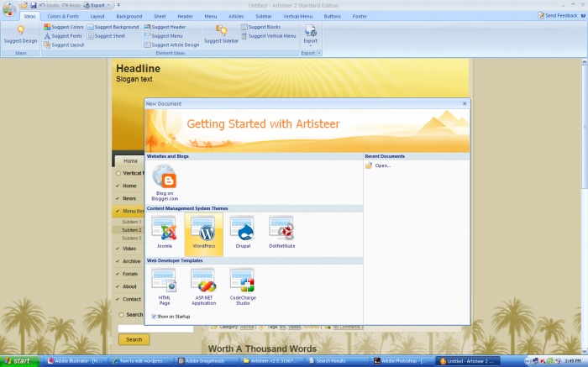Click Redo in the quick access toolbar
This screenshot has width=588, height=367.
coord(71,5)
